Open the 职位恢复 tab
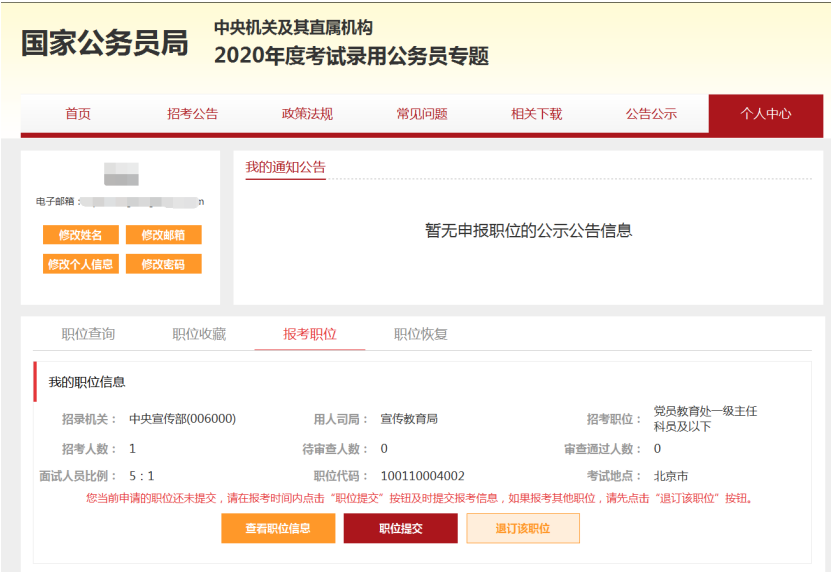 pos(421,334)
